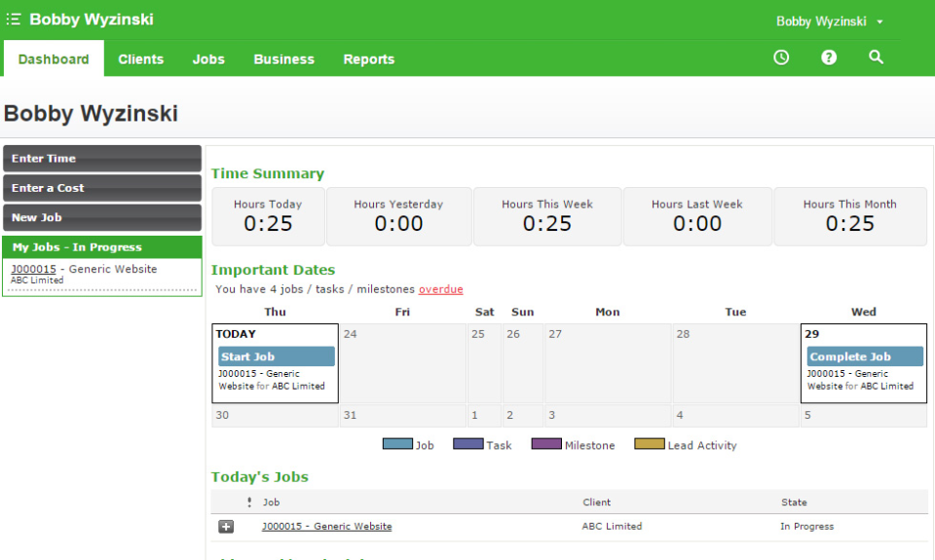Click the Enter a Cost button
This screenshot has height=560, width=935.
(x=102, y=188)
